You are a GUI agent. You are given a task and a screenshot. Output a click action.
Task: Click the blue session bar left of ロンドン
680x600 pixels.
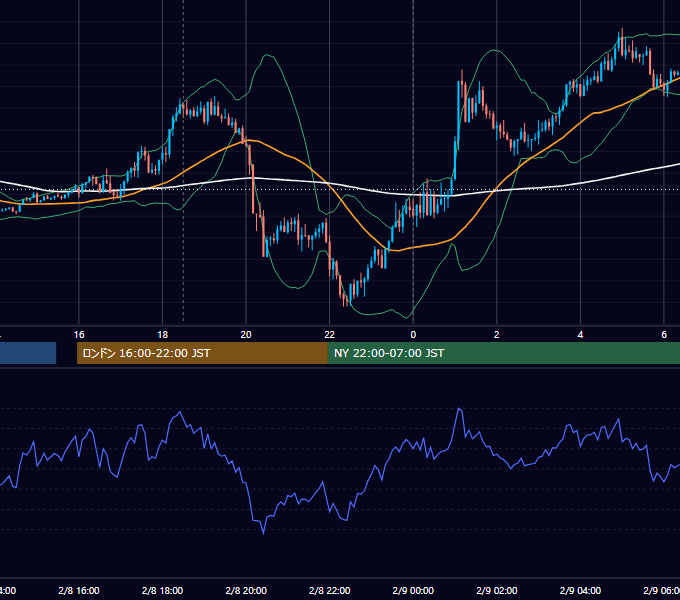click(28, 353)
